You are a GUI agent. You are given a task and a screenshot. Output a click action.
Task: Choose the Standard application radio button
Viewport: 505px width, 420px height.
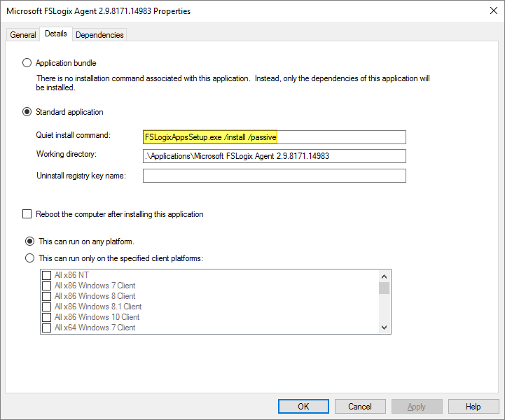click(28, 112)
